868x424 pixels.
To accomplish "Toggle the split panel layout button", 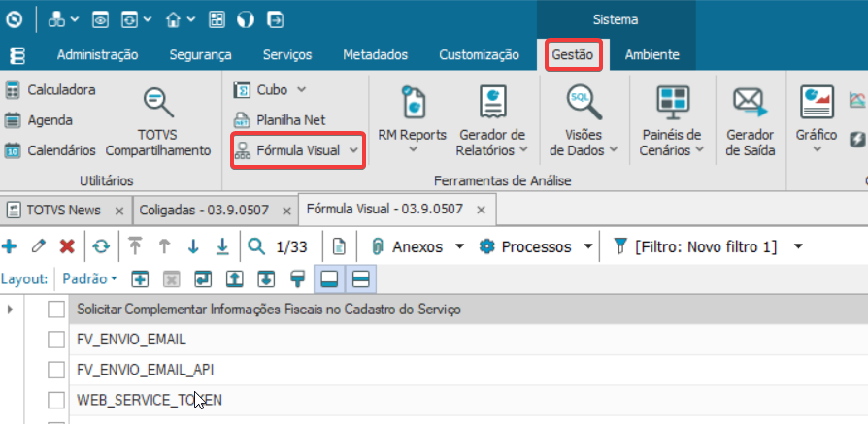I will pos(361,279).
